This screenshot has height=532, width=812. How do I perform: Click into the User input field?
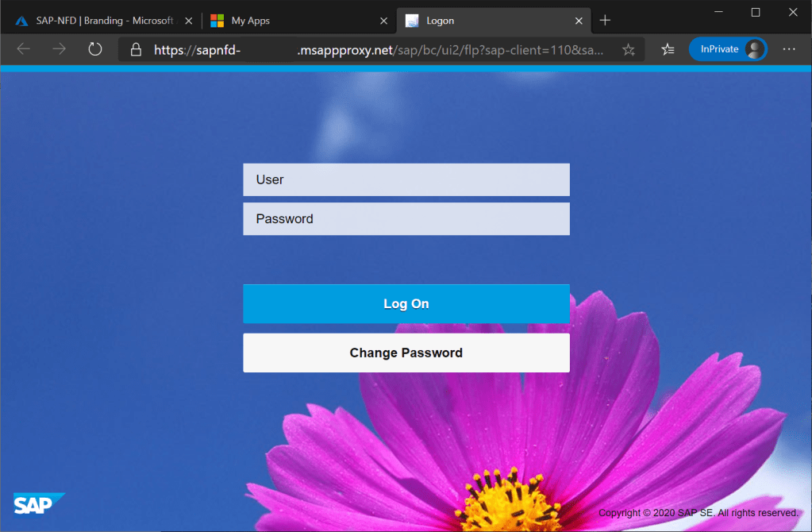point(406,179)
